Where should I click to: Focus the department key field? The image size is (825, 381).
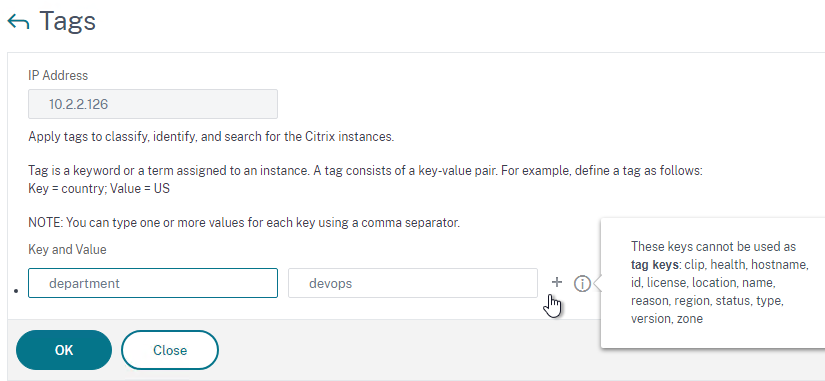point(153,283)
